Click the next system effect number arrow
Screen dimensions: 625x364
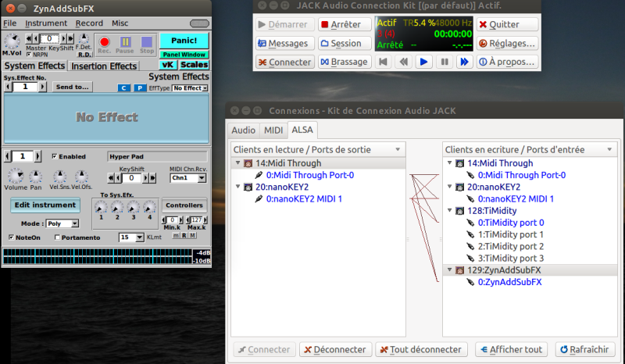click(43, 87)
